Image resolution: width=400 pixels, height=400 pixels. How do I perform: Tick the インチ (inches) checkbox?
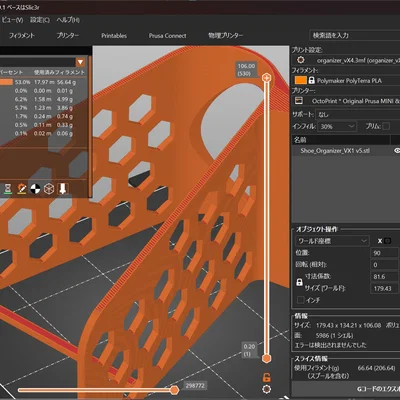pos(300,300)
